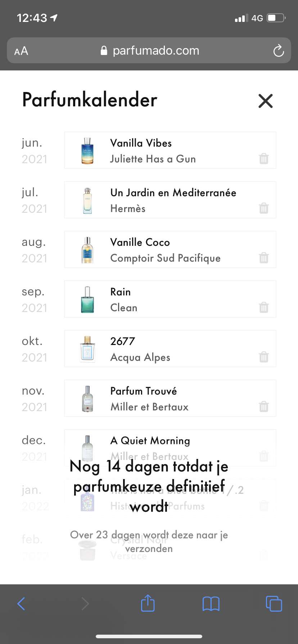Tap the 2677 perfume title
Viewport: 298px width, 644px height.
tap(123, 341)
